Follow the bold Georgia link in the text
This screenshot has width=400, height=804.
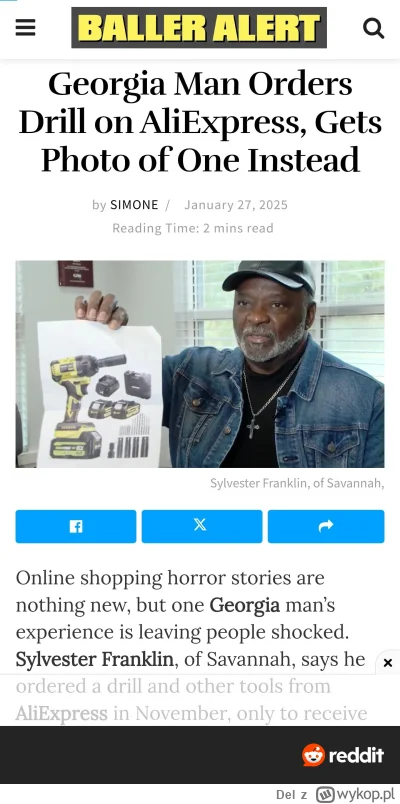point(245,605)
